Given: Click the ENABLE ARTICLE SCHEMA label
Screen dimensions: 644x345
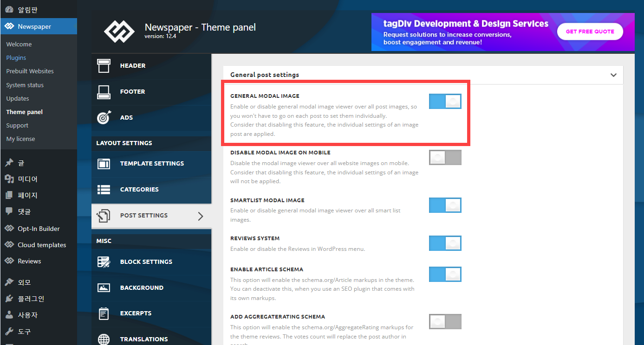Looking at the screenshot, I should 267,269.
